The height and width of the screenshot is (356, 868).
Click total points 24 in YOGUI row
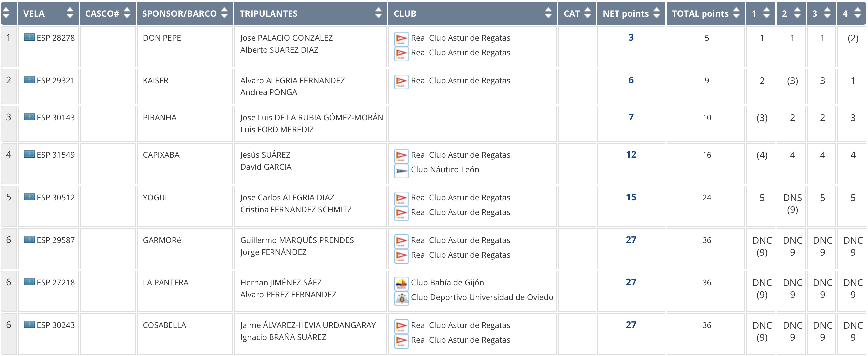coord(706,197)
